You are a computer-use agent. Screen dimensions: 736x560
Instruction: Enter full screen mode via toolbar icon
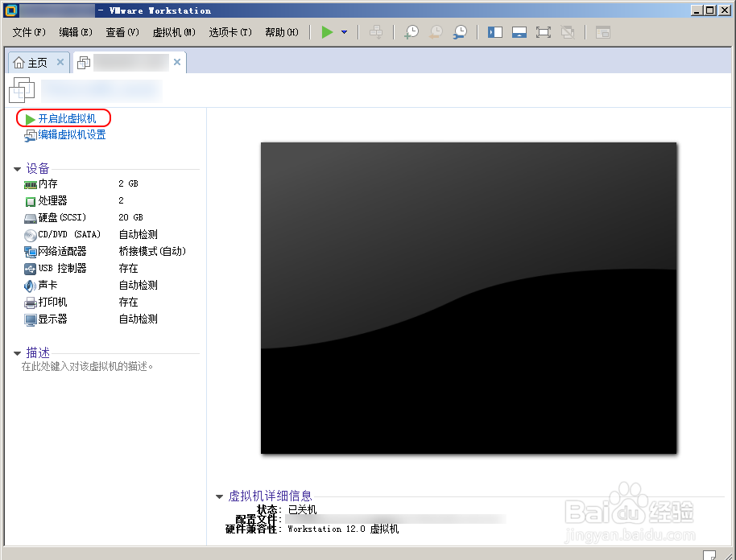point(544,32)
